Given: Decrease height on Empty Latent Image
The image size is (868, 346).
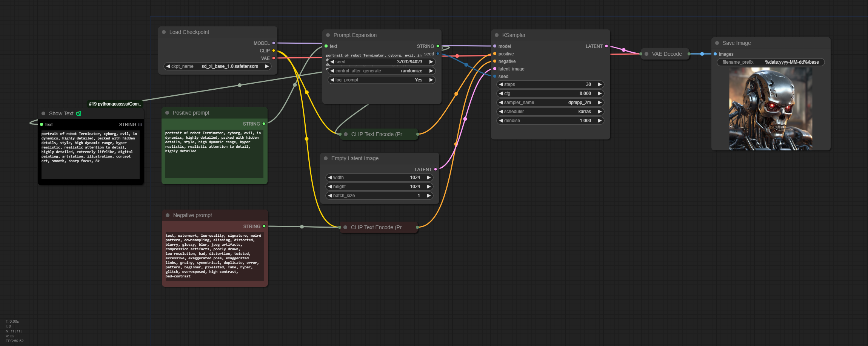Looking at the screenshot, I should [x=330, y=187].
